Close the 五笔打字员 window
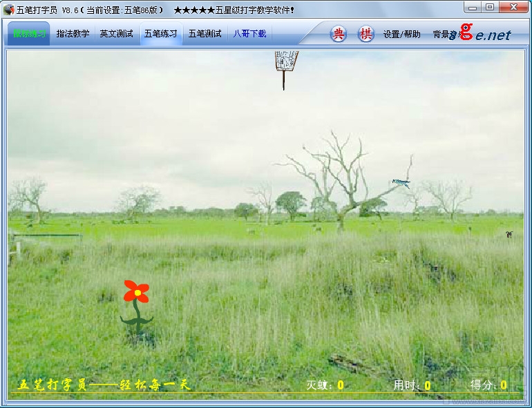532x408 pixels. coord(513,7)
